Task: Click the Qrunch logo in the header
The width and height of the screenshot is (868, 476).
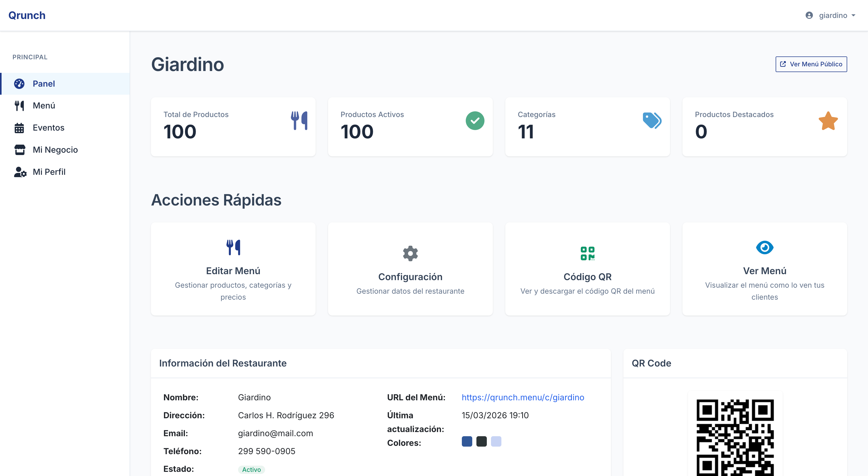Action: pyautogui.click(x=27, y=15)
